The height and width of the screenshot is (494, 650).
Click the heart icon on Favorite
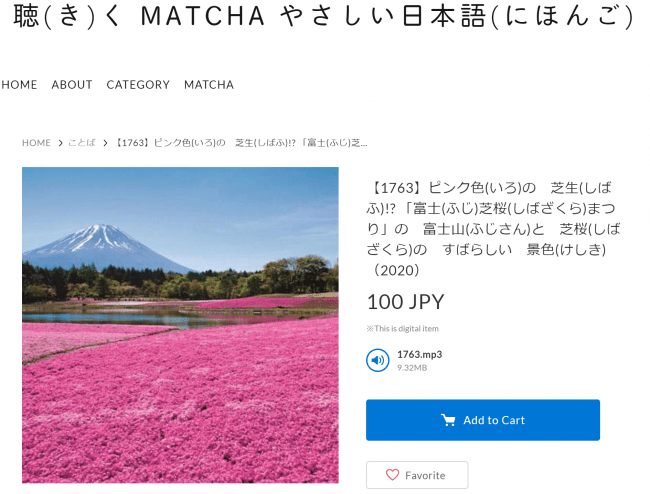[x=392, y=475]
